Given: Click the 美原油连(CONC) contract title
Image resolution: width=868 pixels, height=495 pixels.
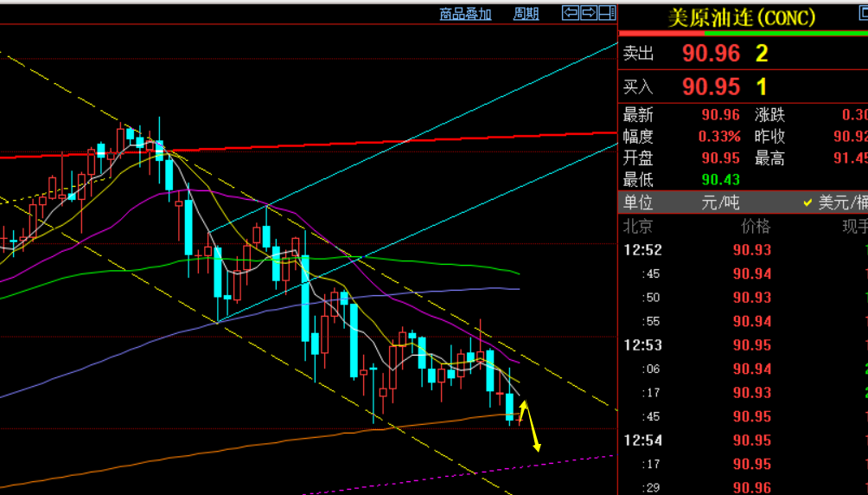Looking at the screenshot, I should pos(742,17).
